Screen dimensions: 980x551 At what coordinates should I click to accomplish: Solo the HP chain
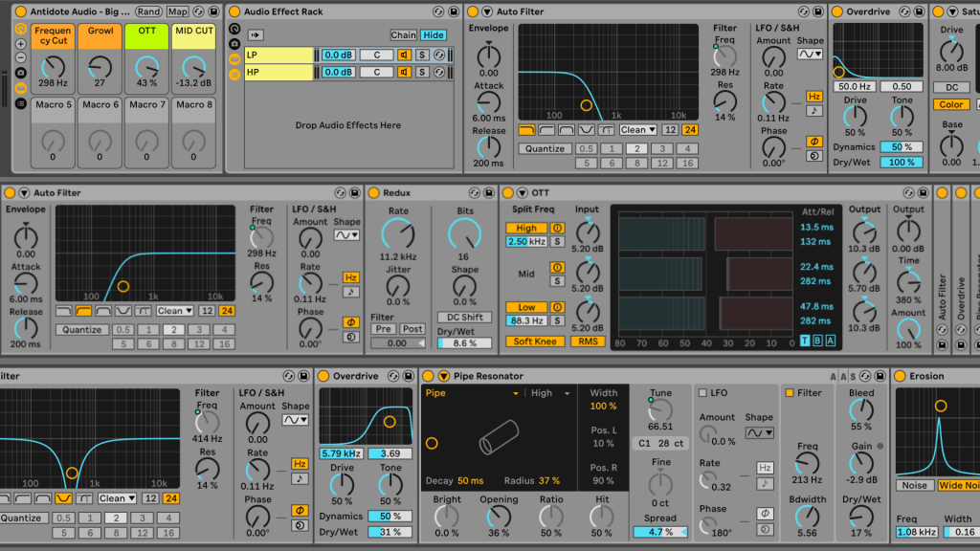click(x=421, y=72)
